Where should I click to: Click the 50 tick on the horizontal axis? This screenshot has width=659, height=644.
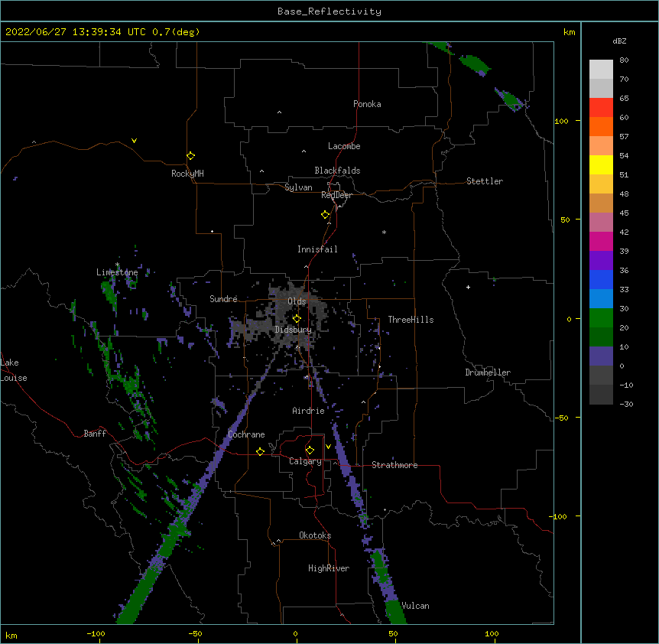[x=393, y=633]
